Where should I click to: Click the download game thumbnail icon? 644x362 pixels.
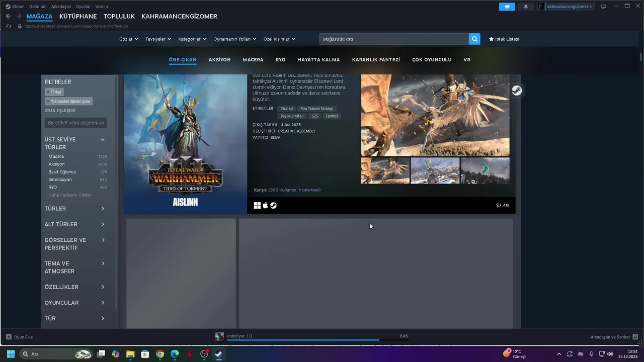219,337
